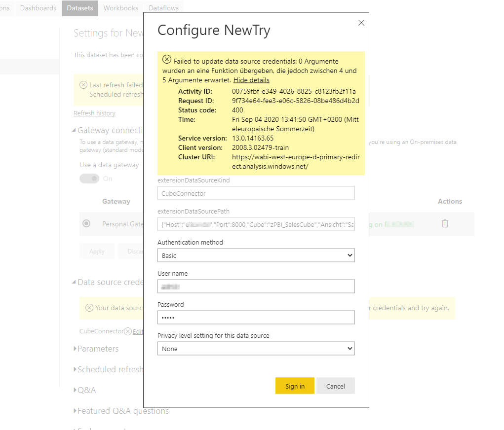The image size is (504, 430).
Task: Click the error icon in the credentials failure banner
Action: point(167,59)
